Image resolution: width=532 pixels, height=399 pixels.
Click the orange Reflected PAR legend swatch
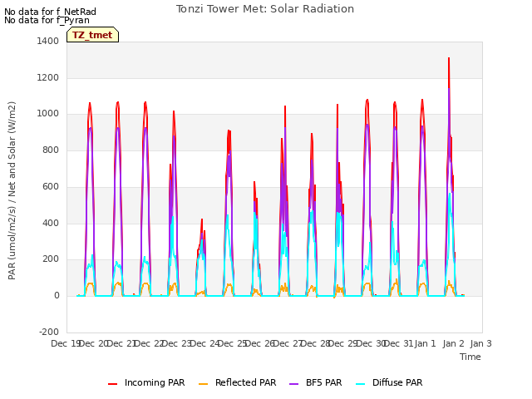203,384
